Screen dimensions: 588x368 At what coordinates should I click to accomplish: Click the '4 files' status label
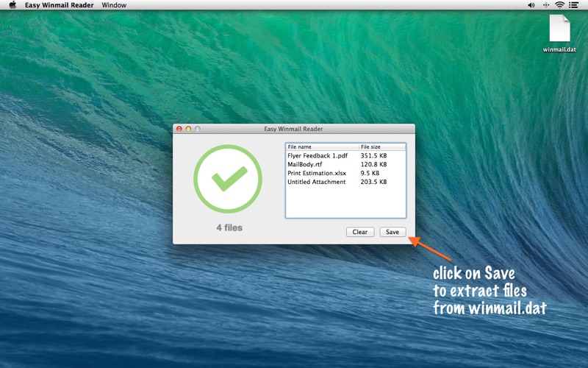[x=229, y=227]
